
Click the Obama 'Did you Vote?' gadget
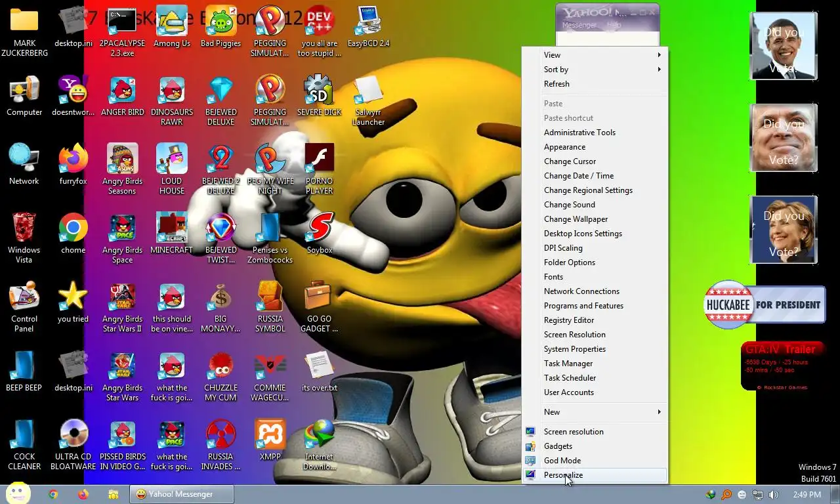784,46
